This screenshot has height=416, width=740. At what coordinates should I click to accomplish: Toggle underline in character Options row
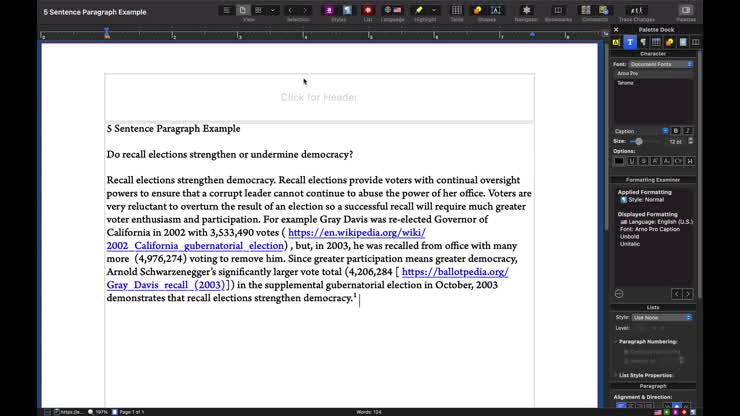click(x=632, y=161)
